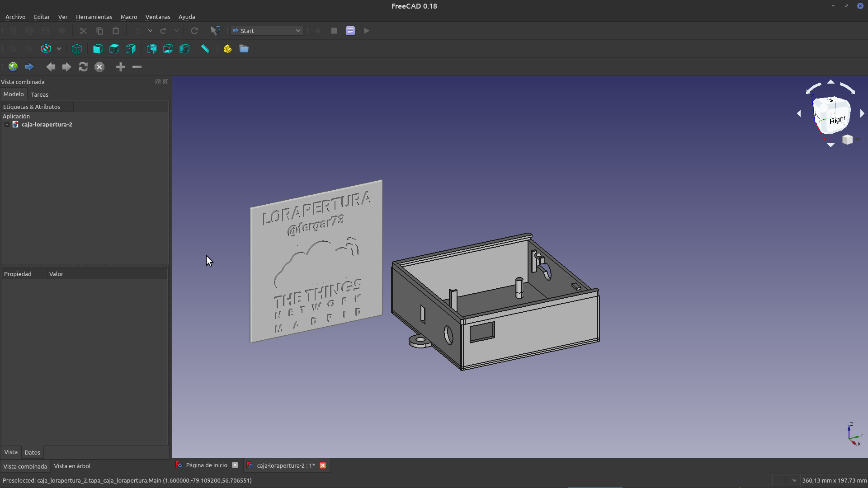This screenshot has height=488, width=868.
Task: Open the Herramientas menu
Action: coord(94,17)
